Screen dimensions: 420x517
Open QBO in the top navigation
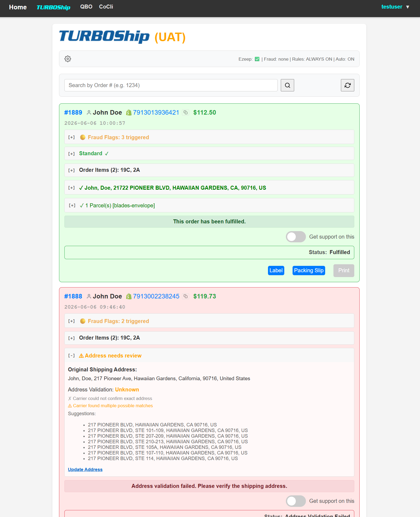point(86,7)
